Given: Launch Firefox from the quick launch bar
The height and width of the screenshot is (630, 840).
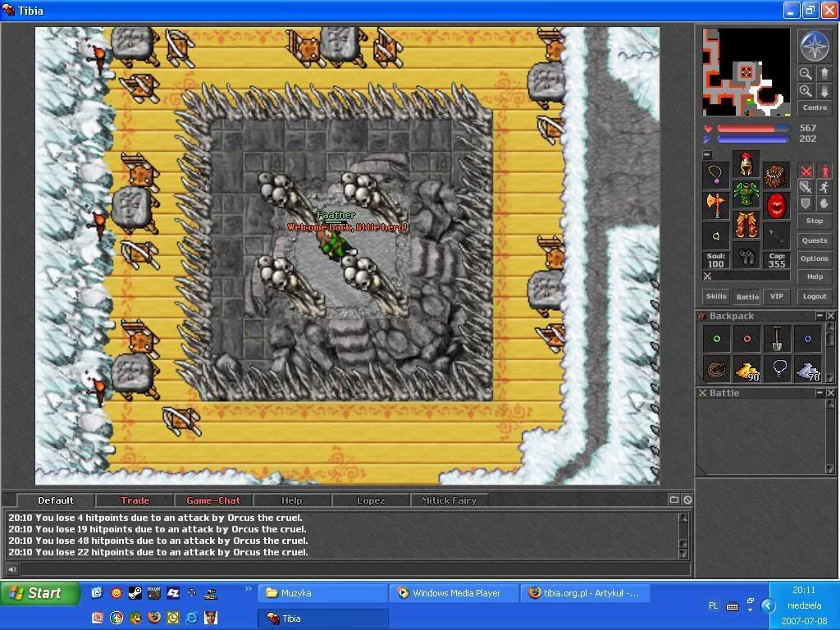Looking at the screenshot, I should click(x=154, y=618).
